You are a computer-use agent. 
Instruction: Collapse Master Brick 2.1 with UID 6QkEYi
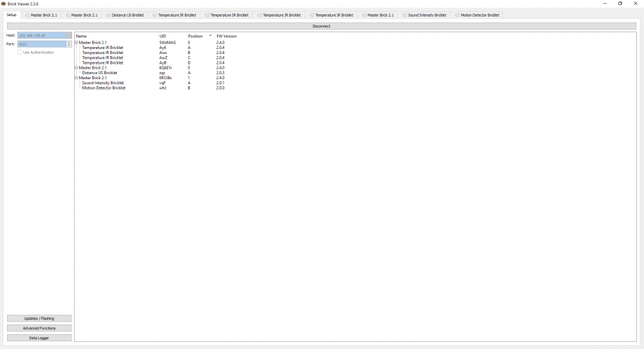(77, 68)
